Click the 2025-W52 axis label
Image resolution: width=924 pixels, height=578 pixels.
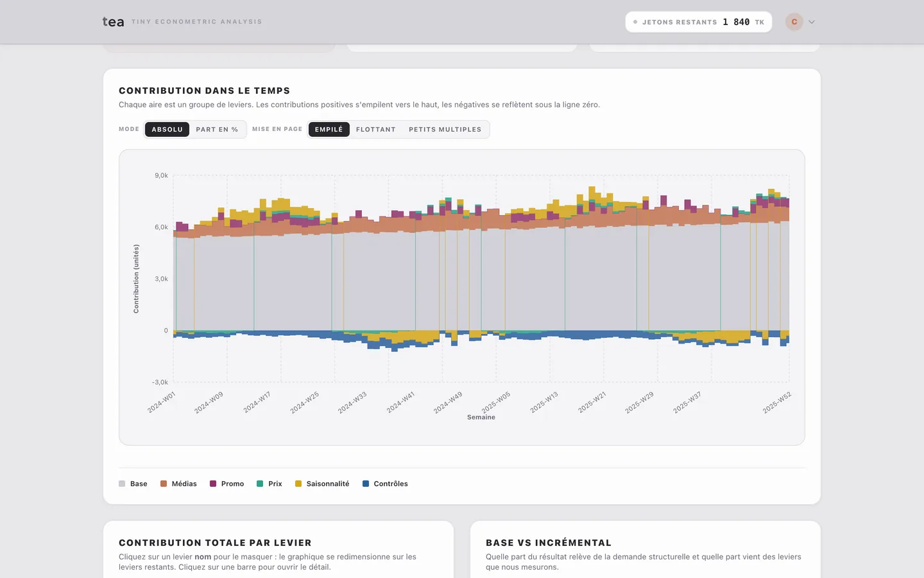click(777, 402)
